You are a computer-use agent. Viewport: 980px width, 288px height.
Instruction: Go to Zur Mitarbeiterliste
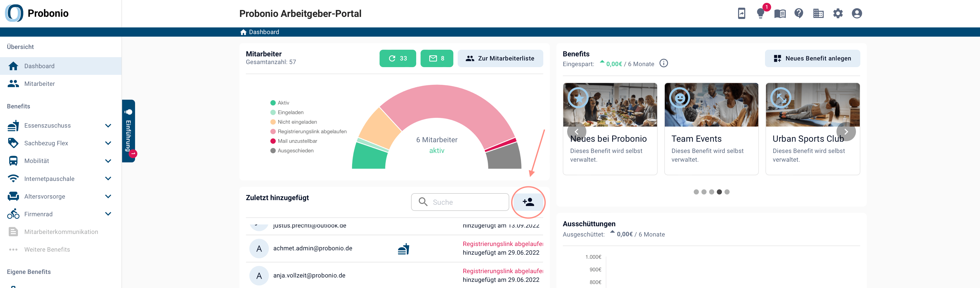[x=500, y=59]
